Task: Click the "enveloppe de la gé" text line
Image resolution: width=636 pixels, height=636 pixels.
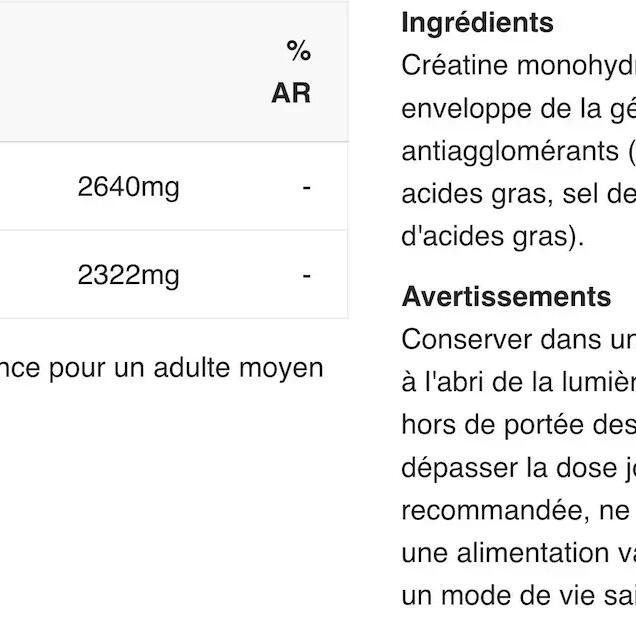Action: coord(518,109)
